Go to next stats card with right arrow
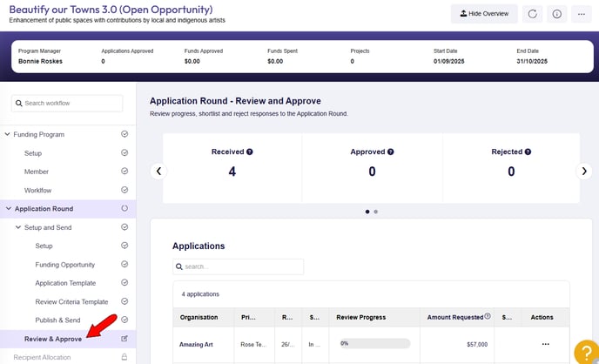 584,171
